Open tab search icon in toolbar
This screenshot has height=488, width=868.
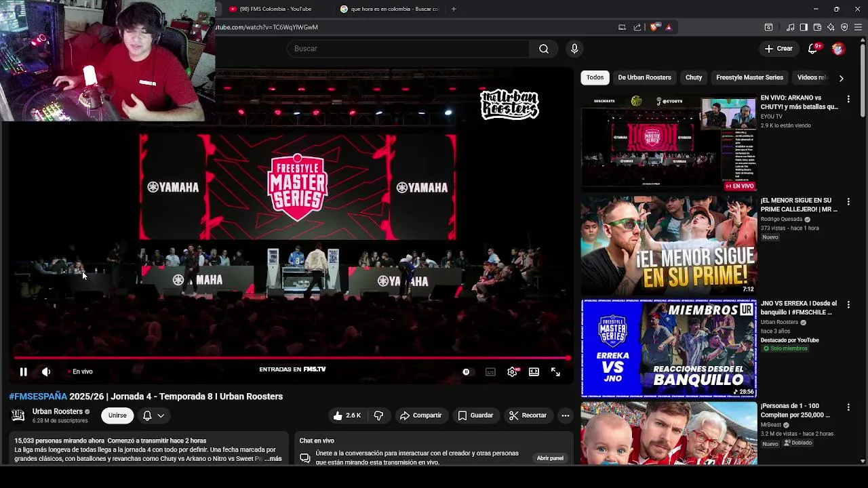pos(768,27)
